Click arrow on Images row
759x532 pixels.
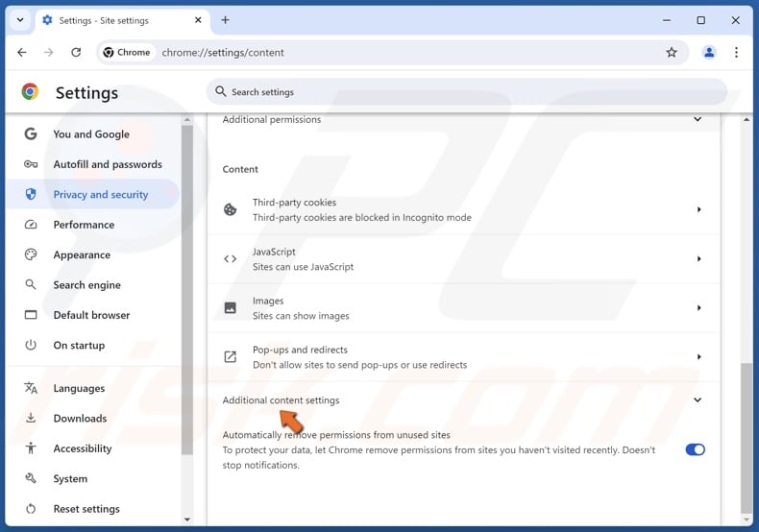(x=699, y=307)
